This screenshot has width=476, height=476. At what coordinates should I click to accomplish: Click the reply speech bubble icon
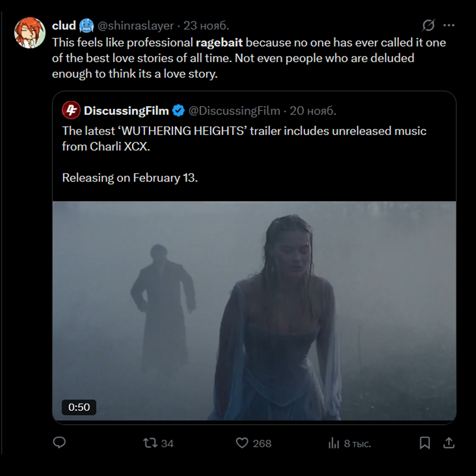[x=59, y=442]
